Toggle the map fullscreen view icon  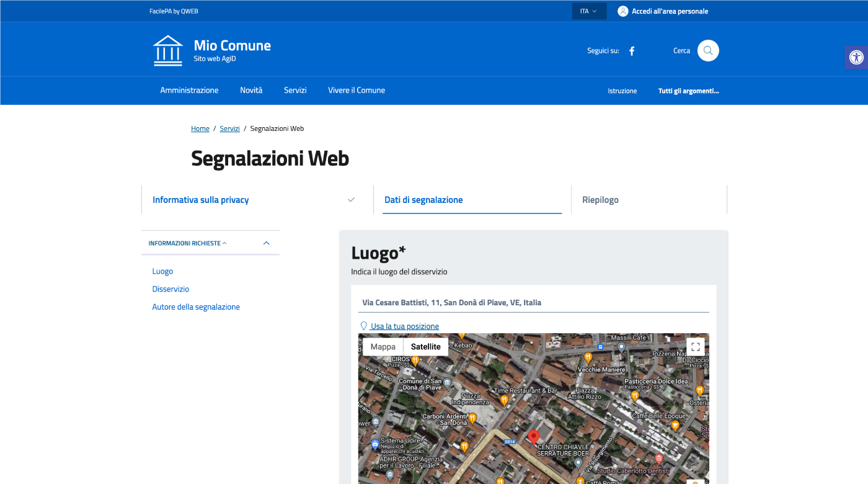coord(695,347)
